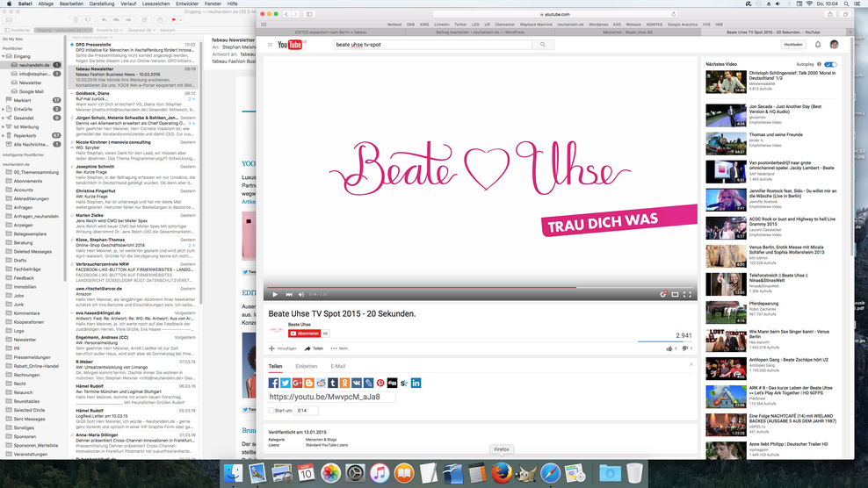Share video on Pinterest
Screen dimensions: 868x488
click(380, 383)
